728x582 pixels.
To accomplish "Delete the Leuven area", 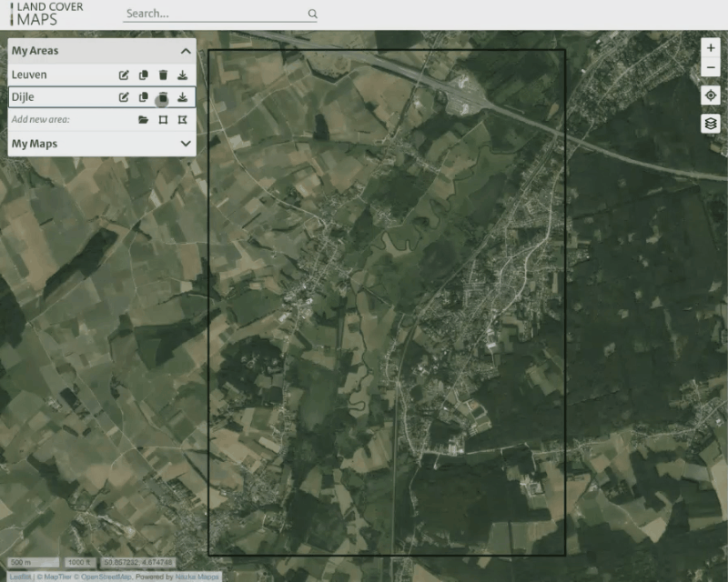I will click(x=163, y=75).
